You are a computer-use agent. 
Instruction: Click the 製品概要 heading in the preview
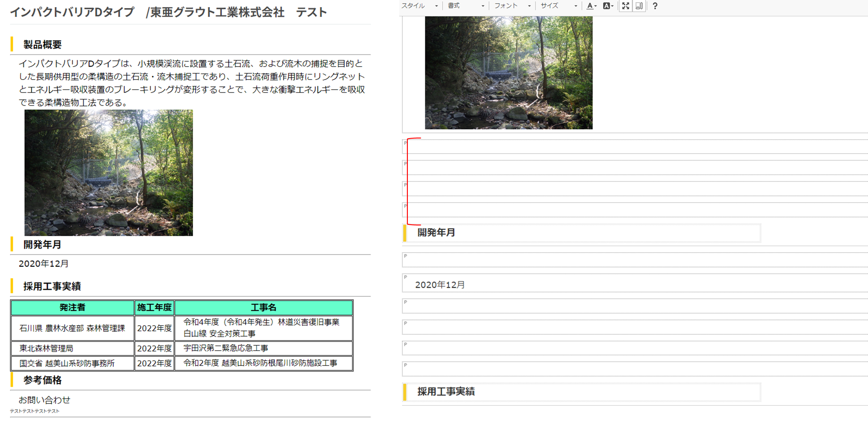tap(42, 45)
